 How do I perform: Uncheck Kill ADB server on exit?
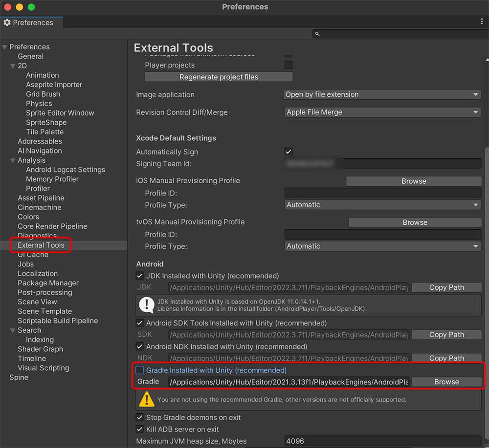139,429
